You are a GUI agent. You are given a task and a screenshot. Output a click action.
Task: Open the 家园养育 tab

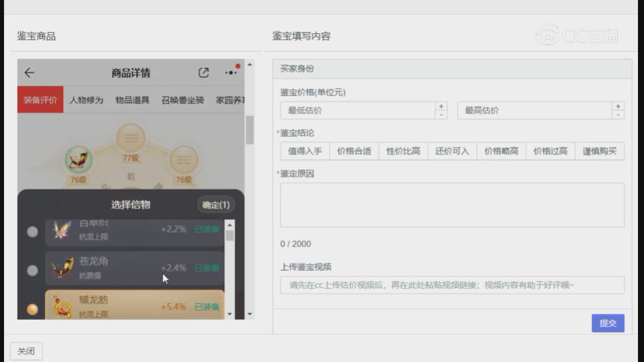230,100
